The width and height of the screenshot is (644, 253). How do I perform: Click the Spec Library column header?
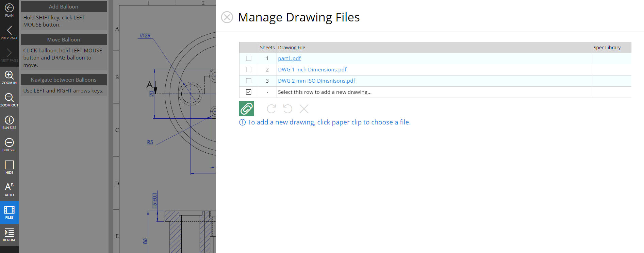click(x=607, y=48)
